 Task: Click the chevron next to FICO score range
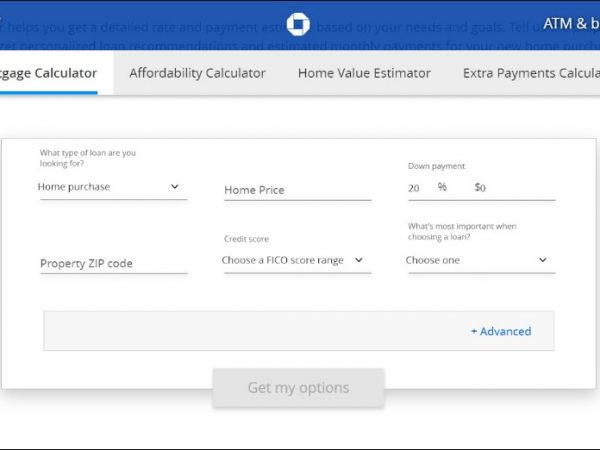click(359, 260)
